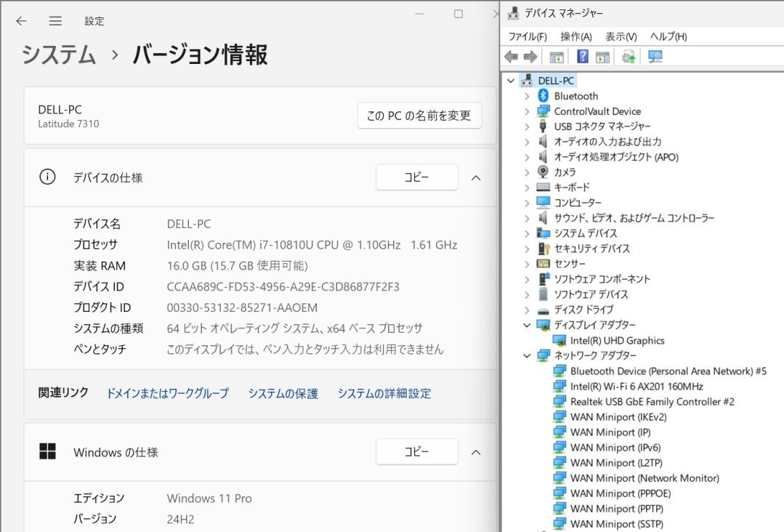The height and width of the screenshot is (532, 784).
Task: Click the ControlVault Device icon
Action: (x=543, y=111)
